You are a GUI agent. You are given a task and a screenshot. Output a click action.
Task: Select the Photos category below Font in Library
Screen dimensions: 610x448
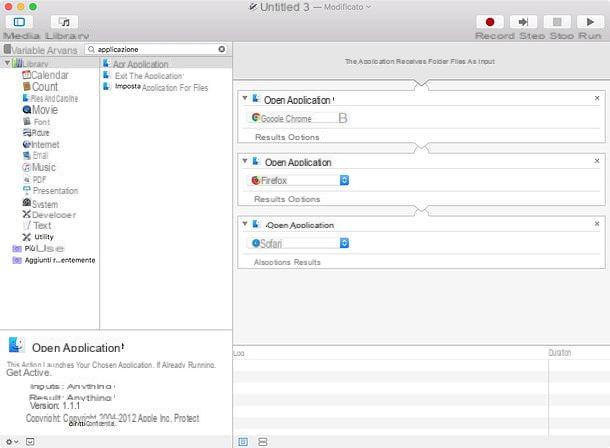click(x=36, y=133)
